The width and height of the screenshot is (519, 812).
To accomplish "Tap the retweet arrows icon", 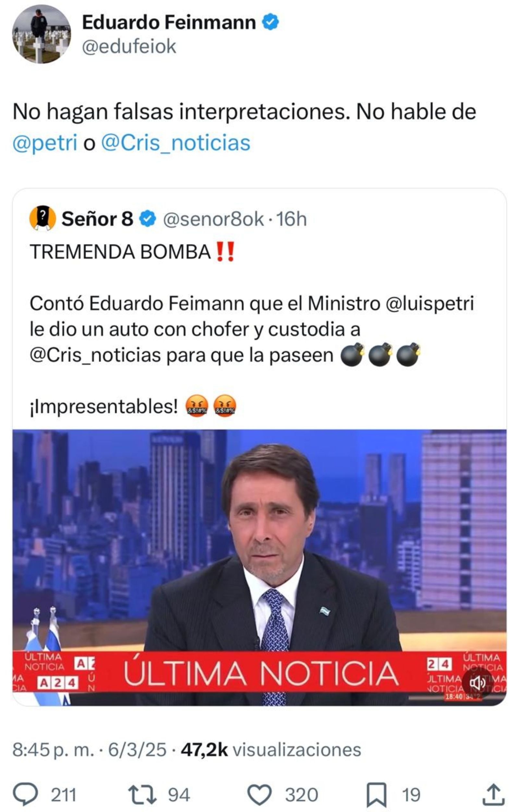I will click(142, 794).
